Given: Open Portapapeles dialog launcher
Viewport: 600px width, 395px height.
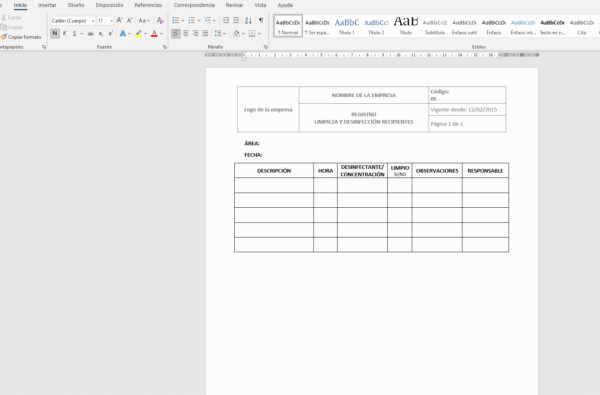Looking at the screenshot, I should (x=44, y=47).
